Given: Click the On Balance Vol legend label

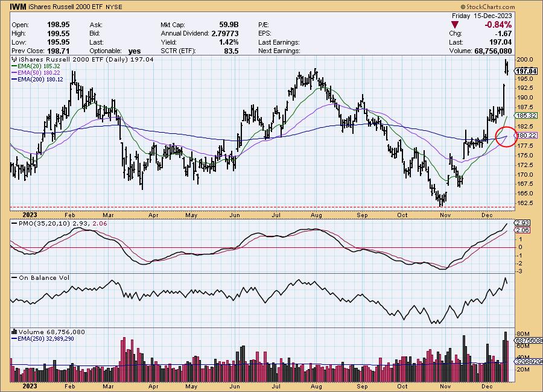Looking at the screenshot, I should pos(44,278).
